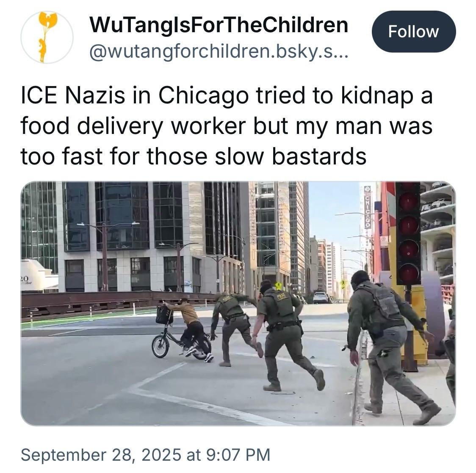Click the red traffic light in the photo

pyautogui.click(x=408, y=233)
